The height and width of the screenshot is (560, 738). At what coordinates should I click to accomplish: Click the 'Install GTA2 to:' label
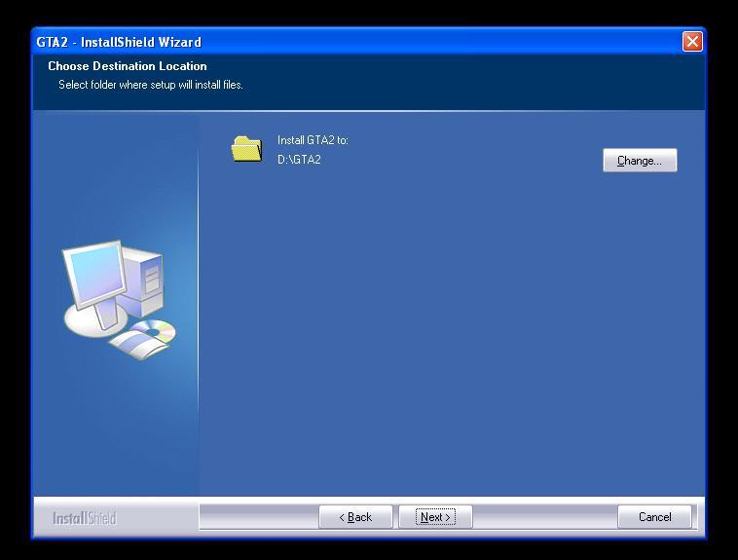pyautogui.click(x=313, y=140)
